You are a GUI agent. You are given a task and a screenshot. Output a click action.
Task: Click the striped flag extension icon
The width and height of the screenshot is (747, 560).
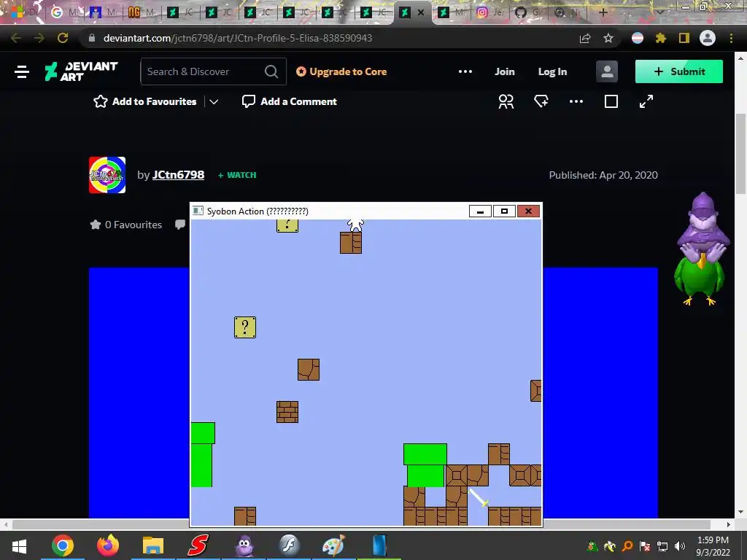click(x=638, y=38)
